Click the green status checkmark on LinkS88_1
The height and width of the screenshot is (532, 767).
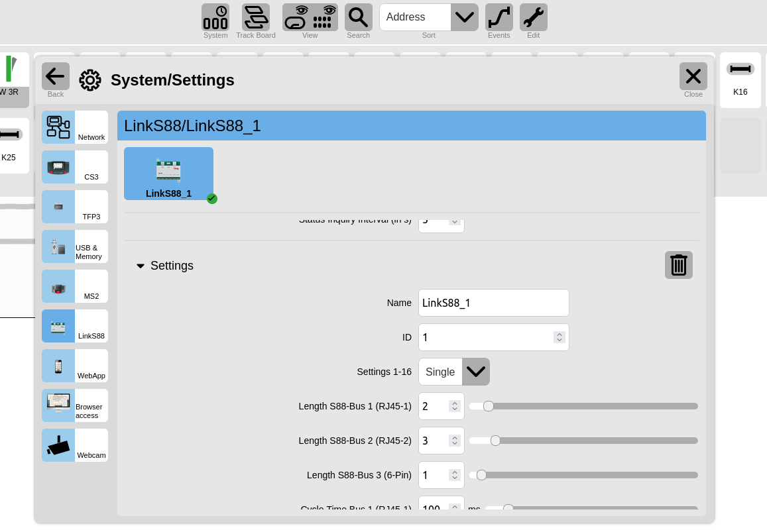(x=212, y=199)
